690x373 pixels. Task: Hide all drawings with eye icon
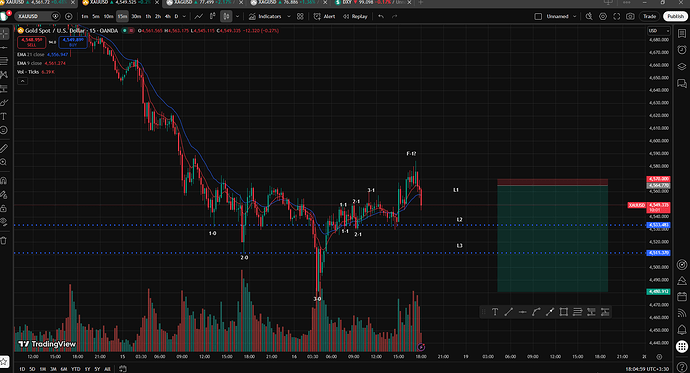4,222
